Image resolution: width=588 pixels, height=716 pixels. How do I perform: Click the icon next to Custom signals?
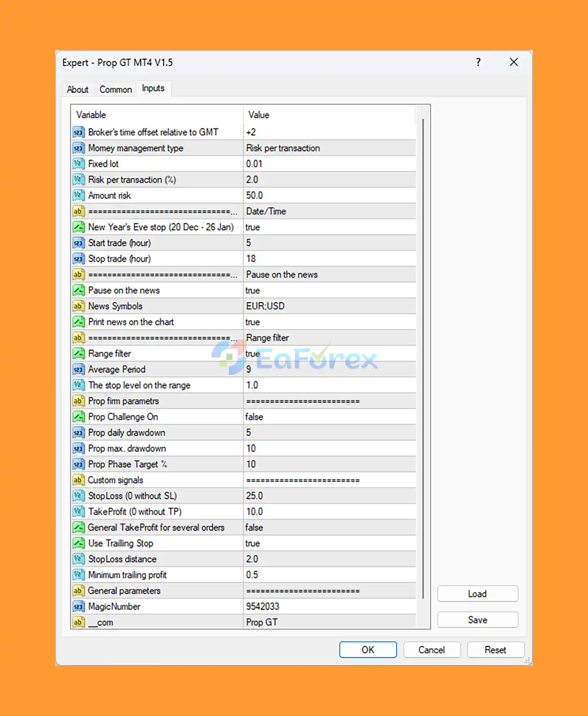tap(79, 480)
